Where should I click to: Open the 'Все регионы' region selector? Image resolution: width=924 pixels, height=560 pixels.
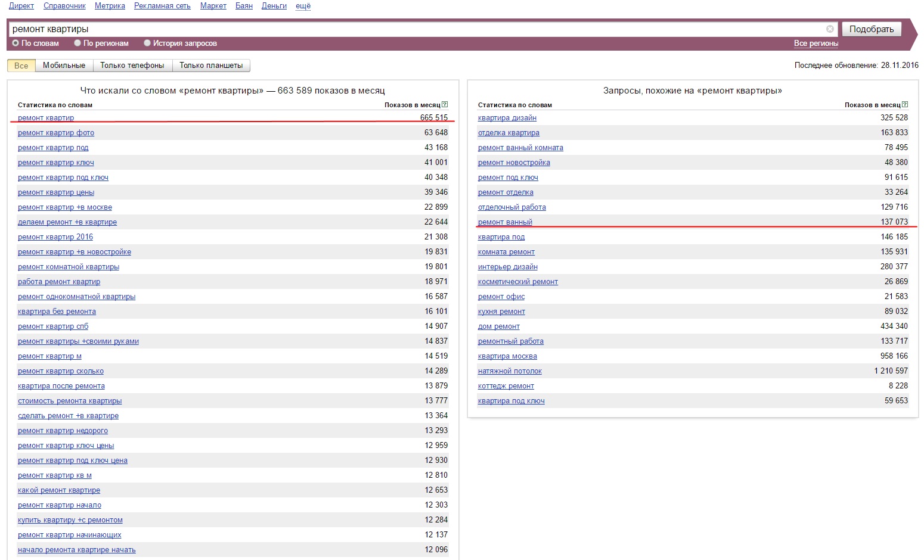pos(816,43)
